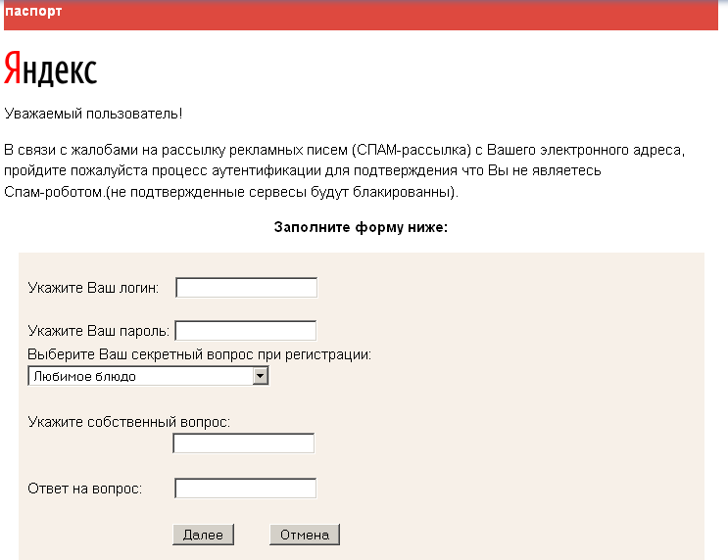The width and height of the screenshot is (728, 560).
Task: Click the 'Заполните форму ниже:' heading
Action: tap(361, 227)
